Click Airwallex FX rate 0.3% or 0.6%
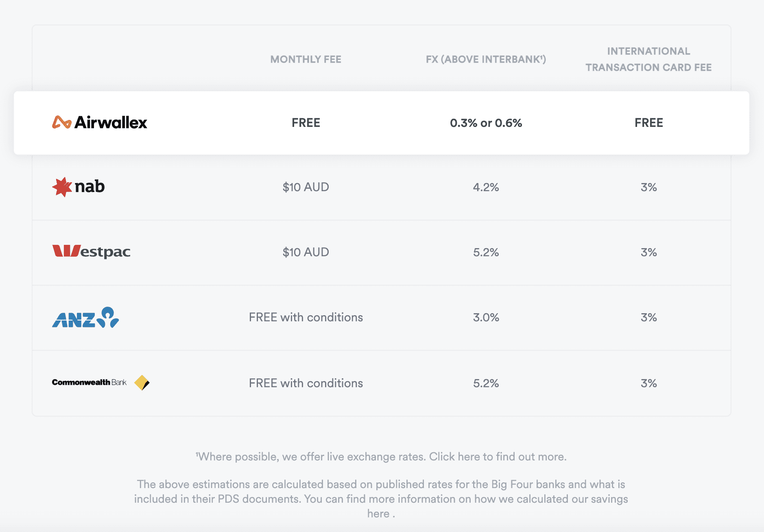The width and height of the screenshot is (764, 532). click(x=486, y=123)
